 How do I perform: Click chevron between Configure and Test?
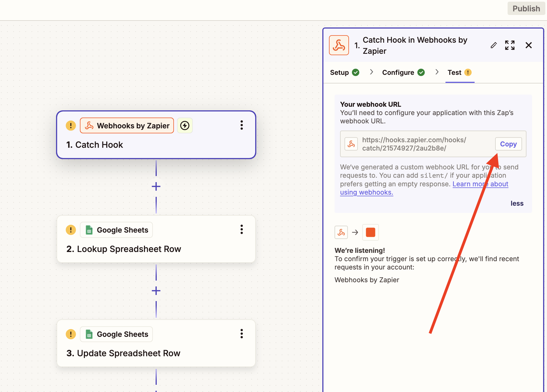[x=437, y=72]
